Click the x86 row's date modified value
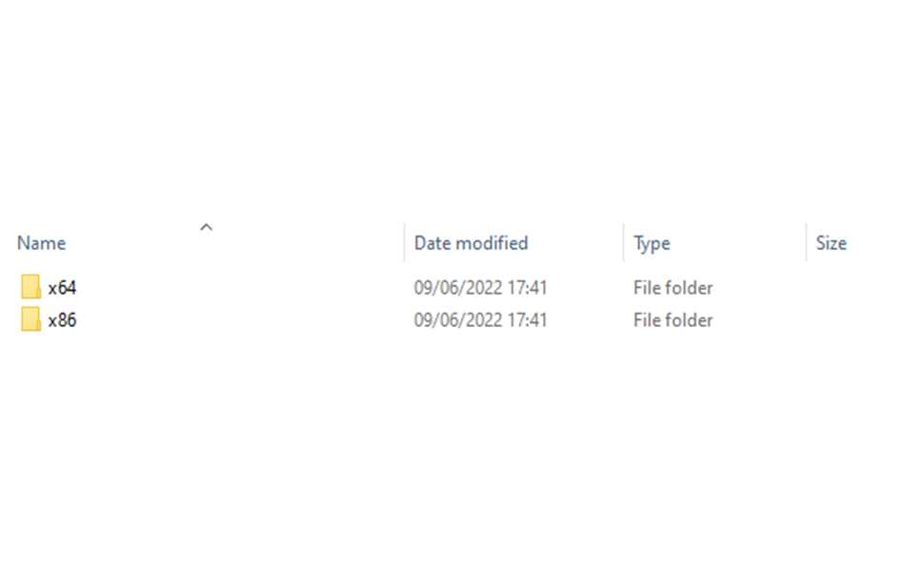Screen dimensions: 924x572 click(480, 320)
